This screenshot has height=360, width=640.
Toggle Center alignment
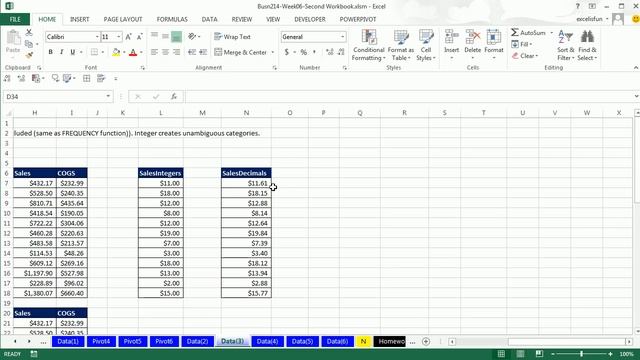(x=165, y=52)
